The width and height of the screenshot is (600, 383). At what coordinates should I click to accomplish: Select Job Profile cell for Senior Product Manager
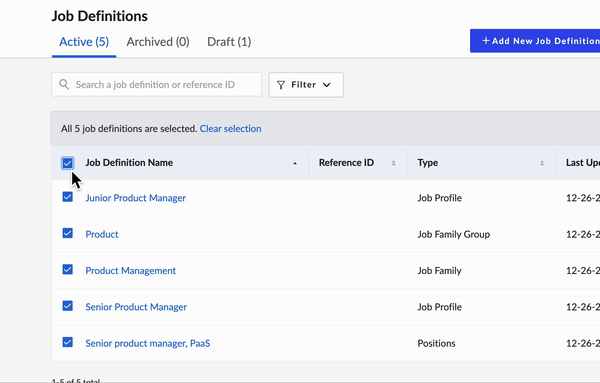pos(439,307)
